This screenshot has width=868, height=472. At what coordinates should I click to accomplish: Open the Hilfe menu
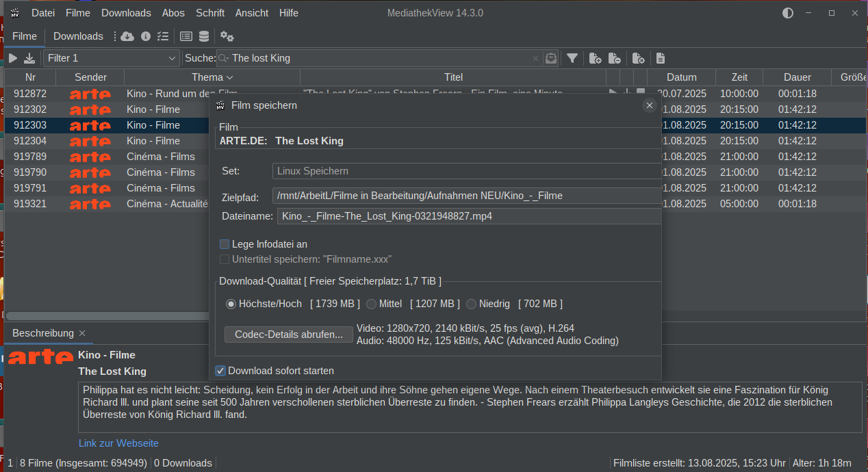point(289,13)
